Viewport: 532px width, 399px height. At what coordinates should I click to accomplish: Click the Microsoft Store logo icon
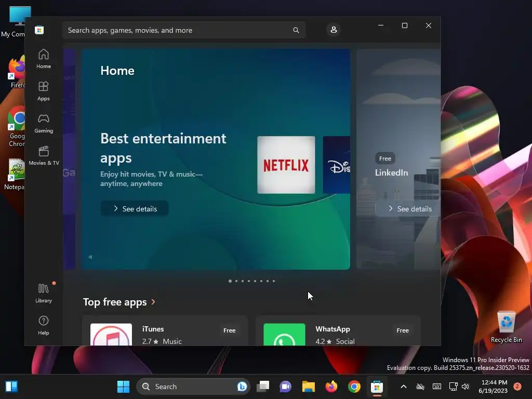pos(39,30)
